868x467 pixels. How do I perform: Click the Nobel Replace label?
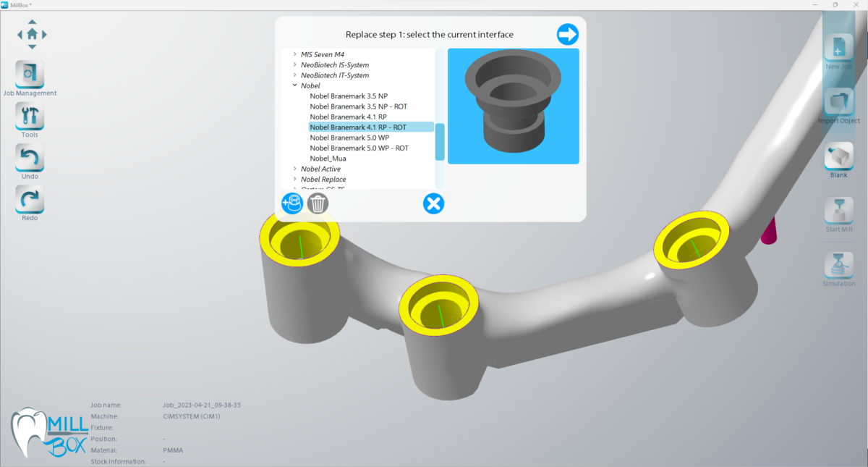point(323,179)
